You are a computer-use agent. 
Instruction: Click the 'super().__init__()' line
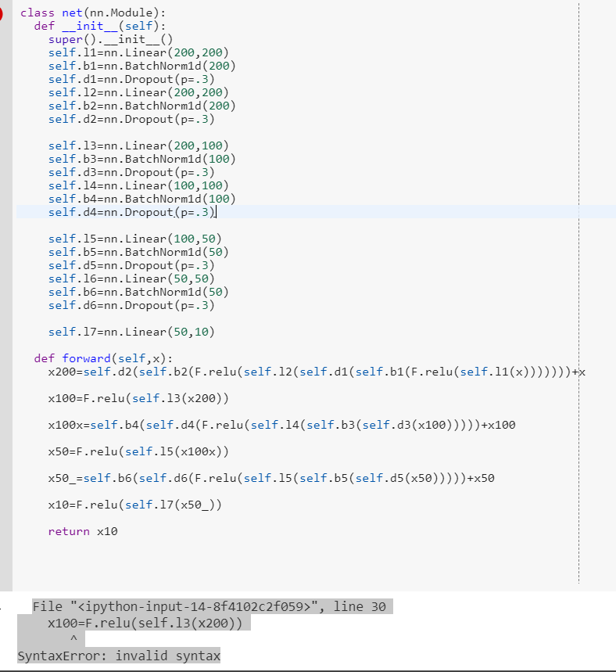110,39
